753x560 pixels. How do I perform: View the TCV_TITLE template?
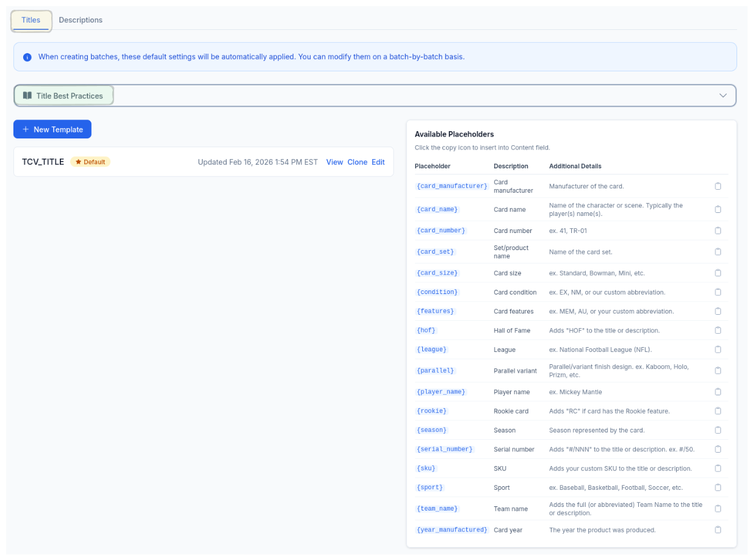click(x=334, y=162)
